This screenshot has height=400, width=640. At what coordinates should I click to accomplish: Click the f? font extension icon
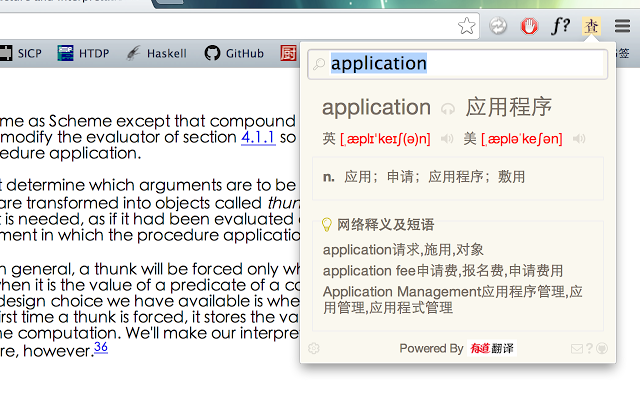point(561,27)
